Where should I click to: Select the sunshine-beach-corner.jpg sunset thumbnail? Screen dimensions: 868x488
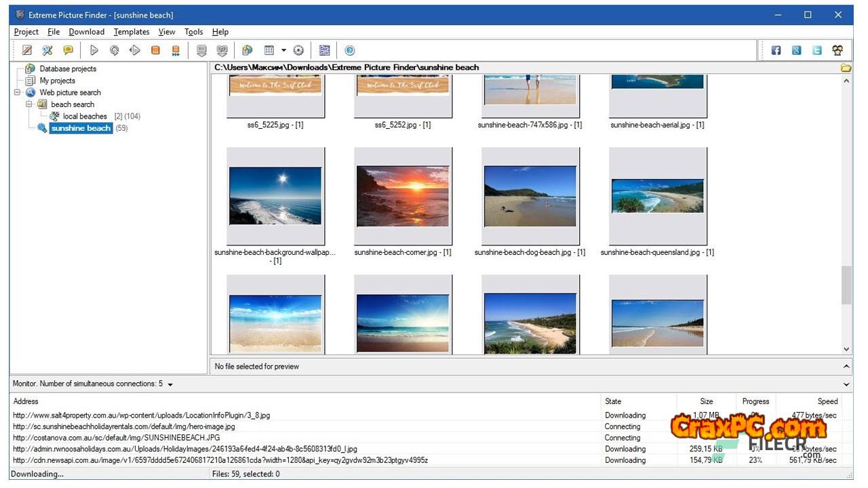click(x=403, y=197)
